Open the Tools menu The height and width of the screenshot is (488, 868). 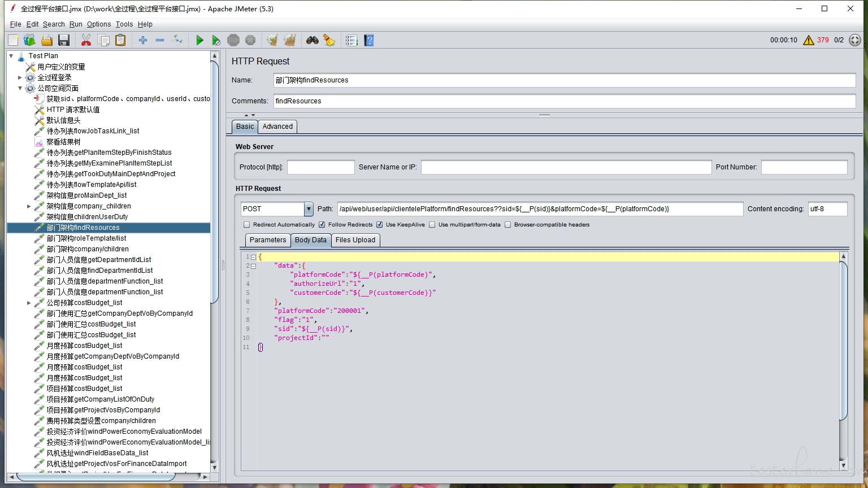(x=124, y=24)
